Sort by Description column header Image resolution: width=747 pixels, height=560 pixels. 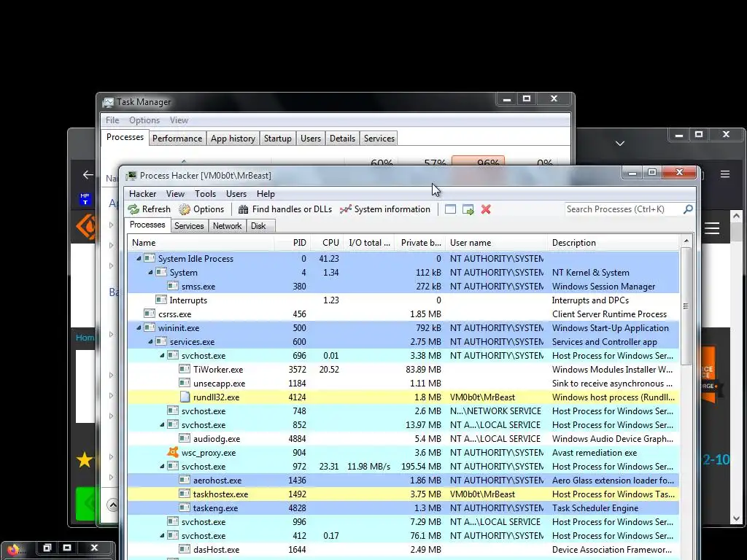(613, 243)
